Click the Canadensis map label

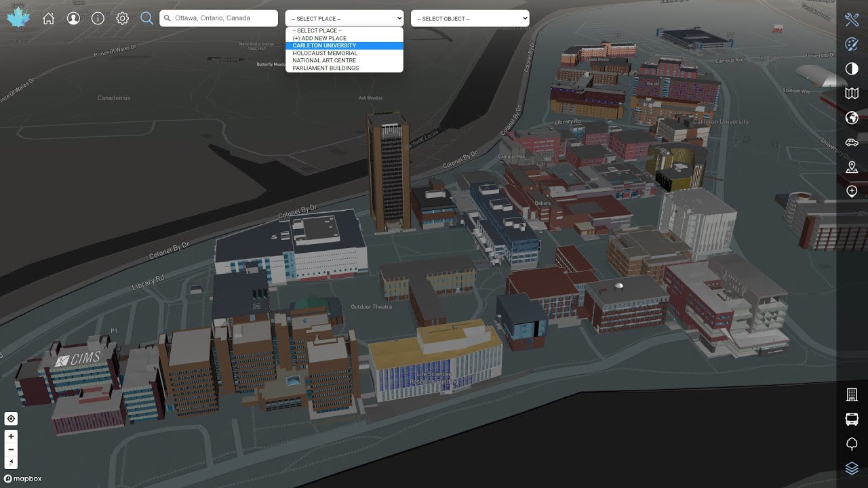(x=114, y=98)
